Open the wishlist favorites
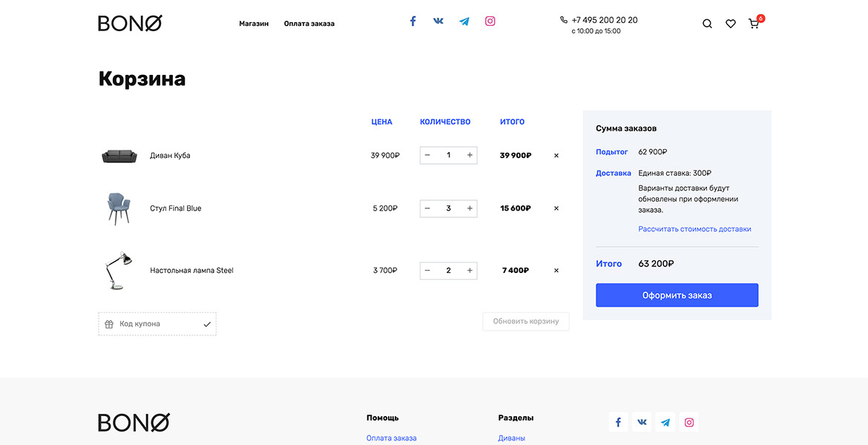Image resolution: width=868 pixels, height=445 pixels. coord(731,23)
